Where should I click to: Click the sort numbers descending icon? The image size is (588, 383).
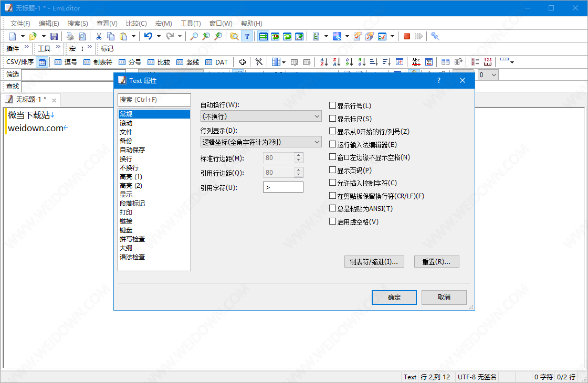coord(362,62)
